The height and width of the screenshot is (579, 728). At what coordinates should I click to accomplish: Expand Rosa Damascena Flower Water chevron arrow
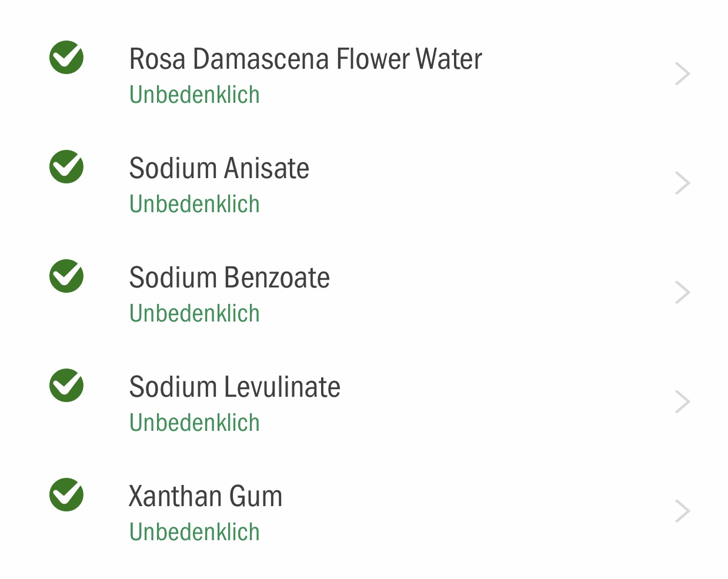coord(682,74)
